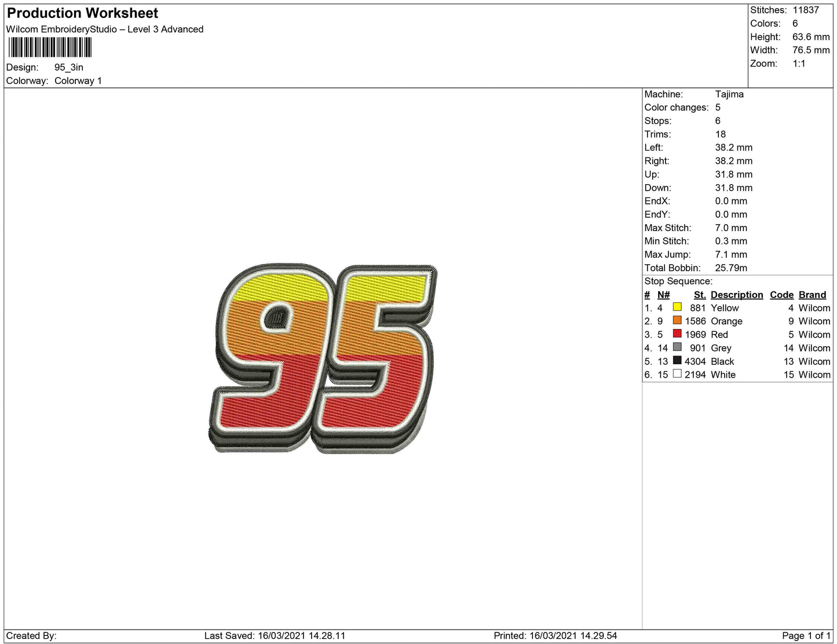Click the "Orange" description in stop sequence
The image size is (837, 644).
click(726, 321)
